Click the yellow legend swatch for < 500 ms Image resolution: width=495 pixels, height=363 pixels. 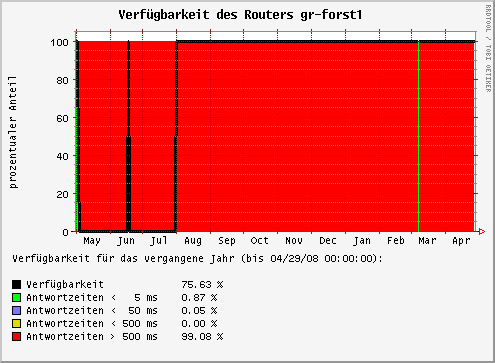pos(16,323)
